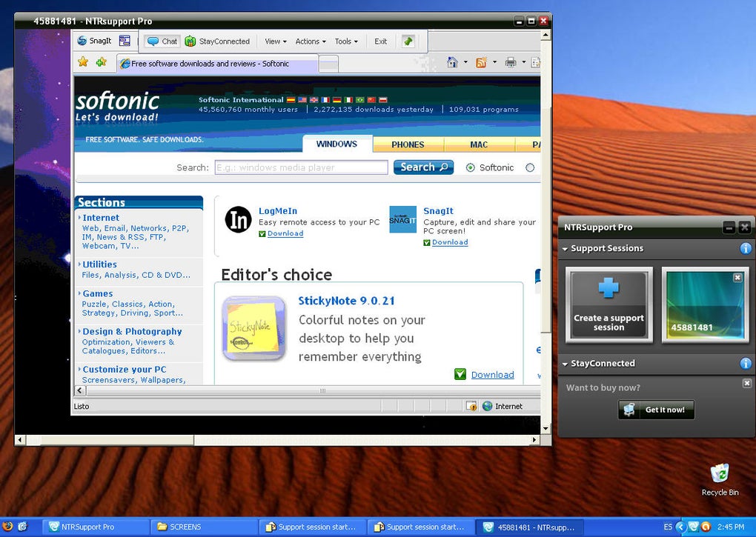Click Download under LogMeIn
756x537 pixels.
coord(285,233)
